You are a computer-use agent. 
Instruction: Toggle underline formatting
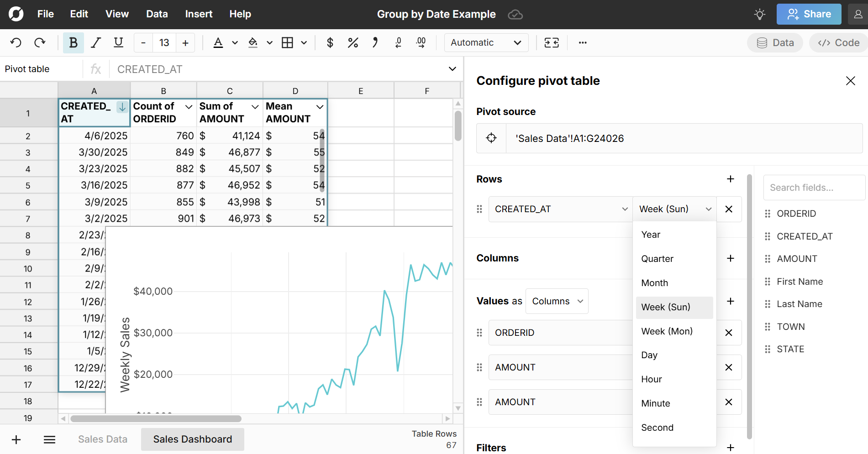pos(118,42)
